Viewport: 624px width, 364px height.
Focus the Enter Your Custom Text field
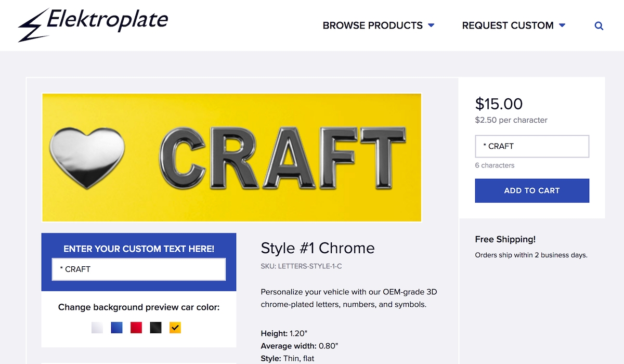point(139,269)
